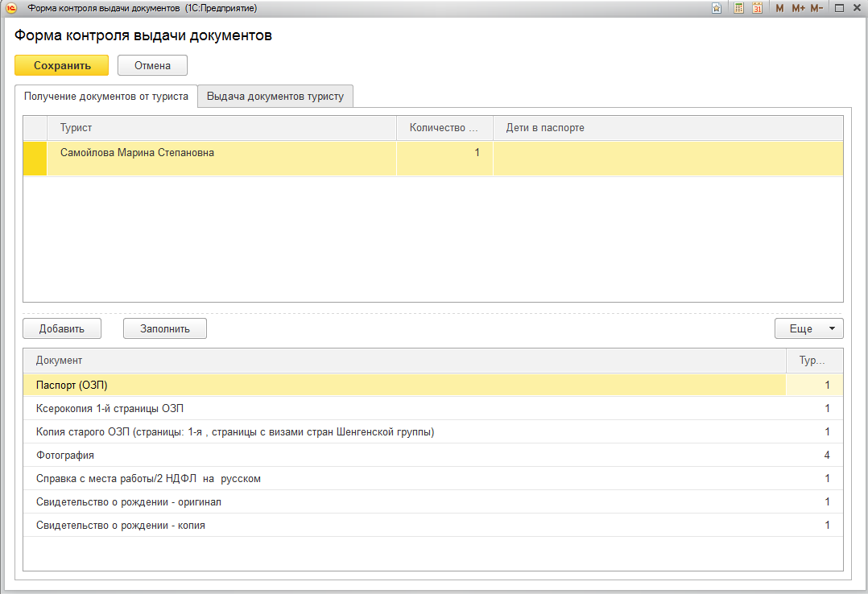Click the quantity cell of Самойлова row
868x594 pixels.
[444, 159]
